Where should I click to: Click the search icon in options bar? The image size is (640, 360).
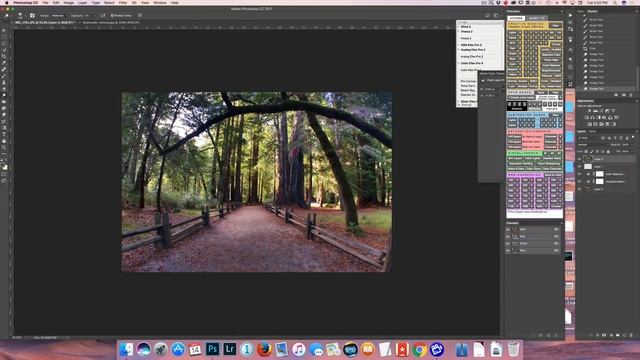click(x=487, y=16)
